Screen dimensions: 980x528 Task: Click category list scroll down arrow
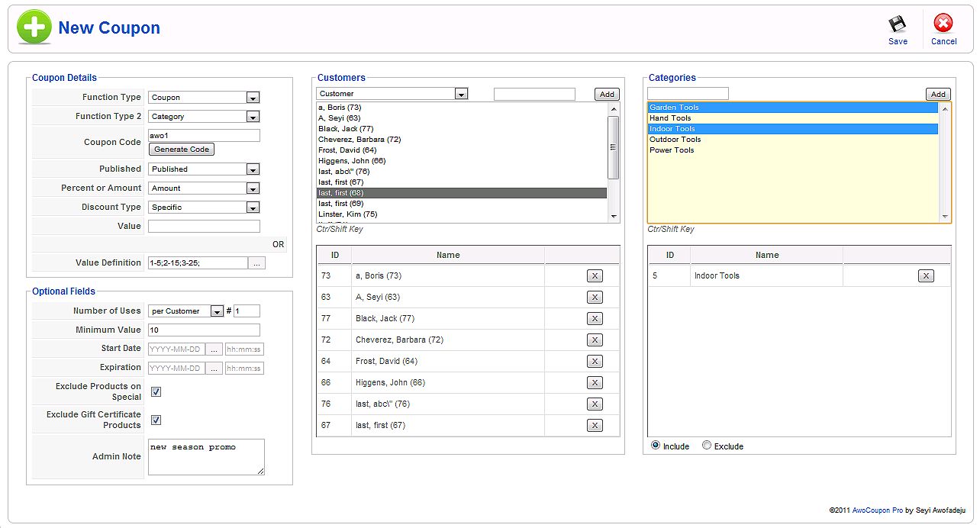tap(945, 217)
